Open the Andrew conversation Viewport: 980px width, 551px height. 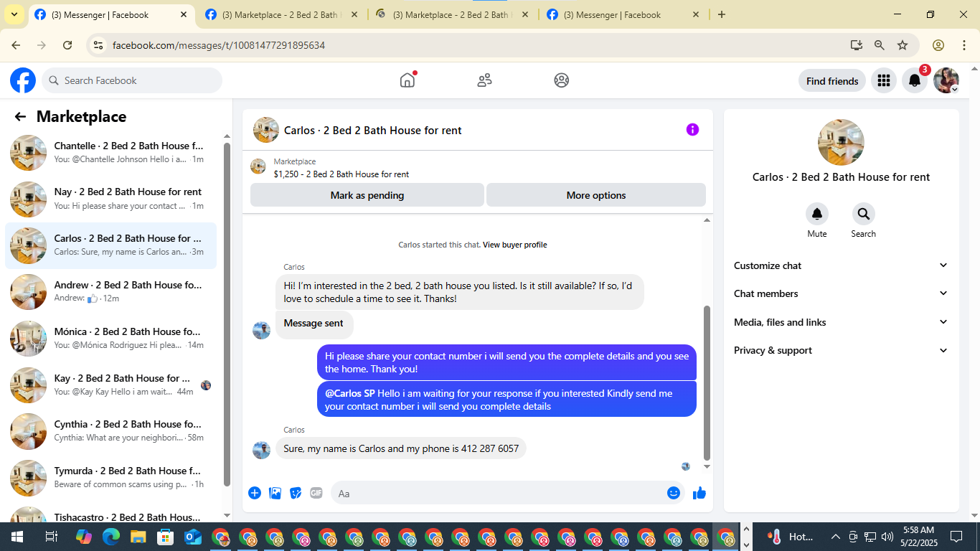[x=111, y=292]
